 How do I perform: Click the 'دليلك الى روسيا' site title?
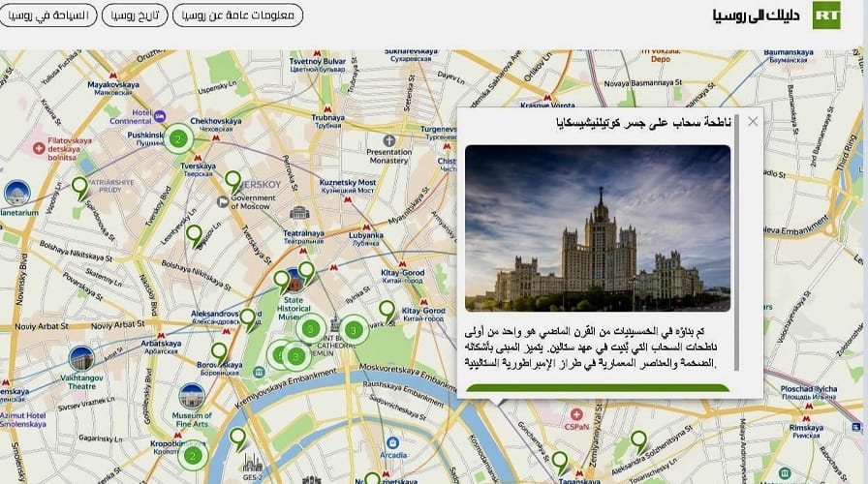coord(756,15)
